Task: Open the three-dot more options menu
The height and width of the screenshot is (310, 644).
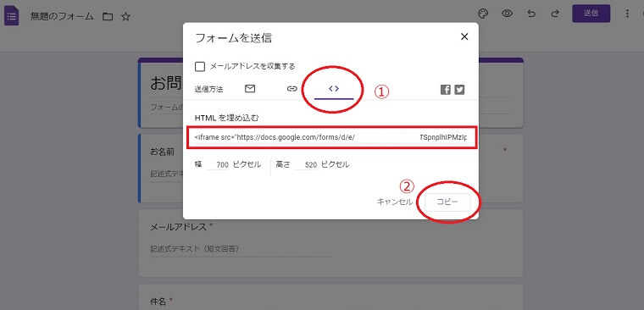Action: pyautogui.click(x=627, y=14)
